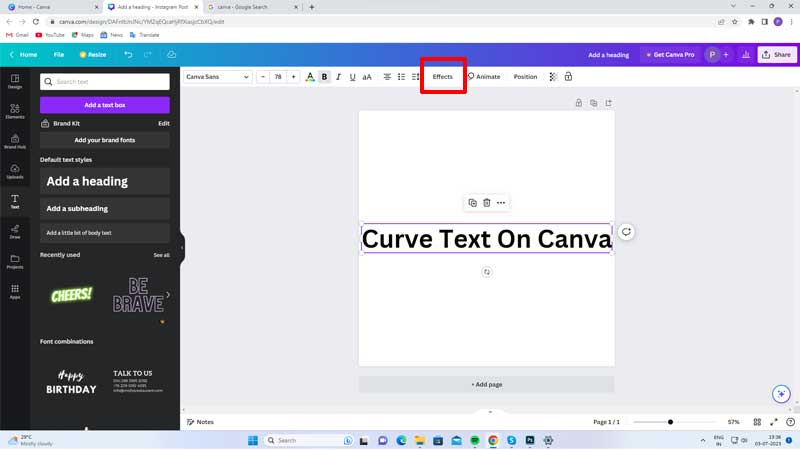Enter fullscreen presentation mode

[x=774, y=422]
